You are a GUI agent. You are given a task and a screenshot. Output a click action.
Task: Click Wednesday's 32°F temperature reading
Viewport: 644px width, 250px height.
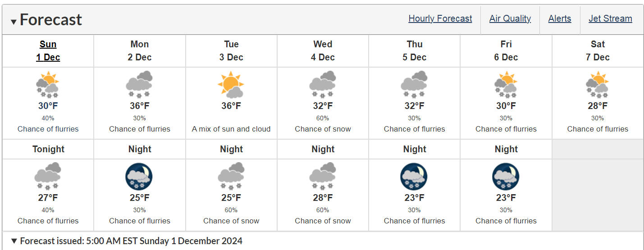coord(323,106)
